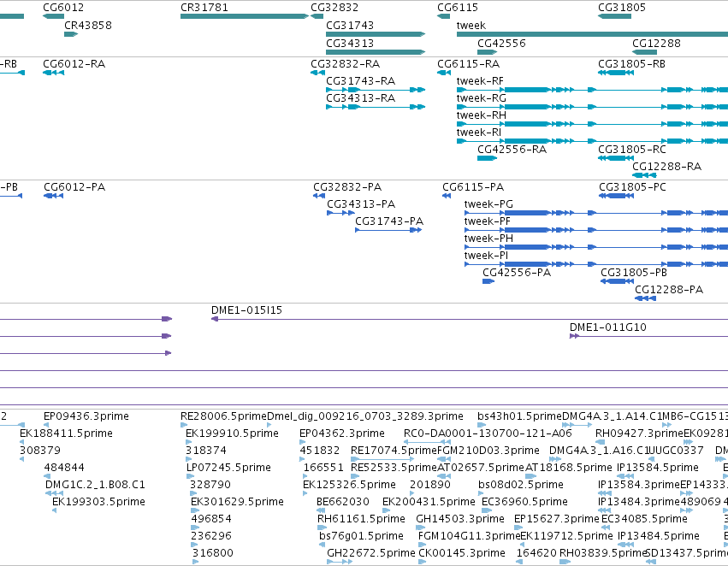Select transcript CG42556-RA

tap(512, 150)
